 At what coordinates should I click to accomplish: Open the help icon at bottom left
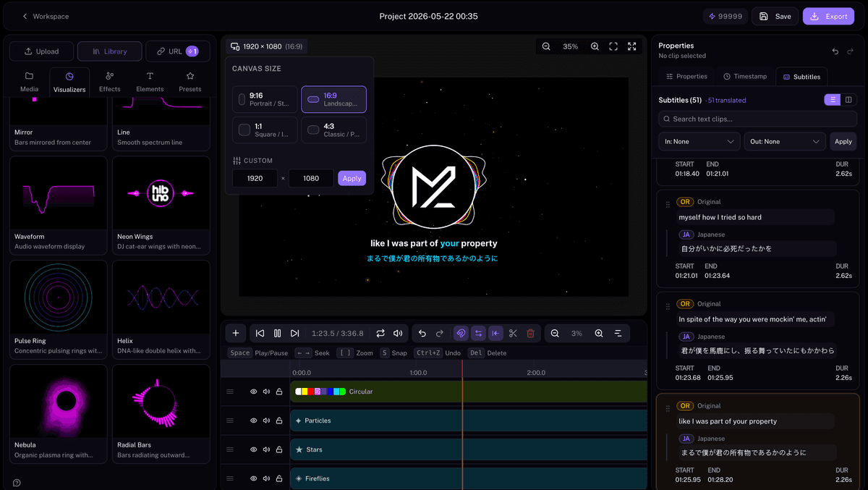[x=17, y=483]
